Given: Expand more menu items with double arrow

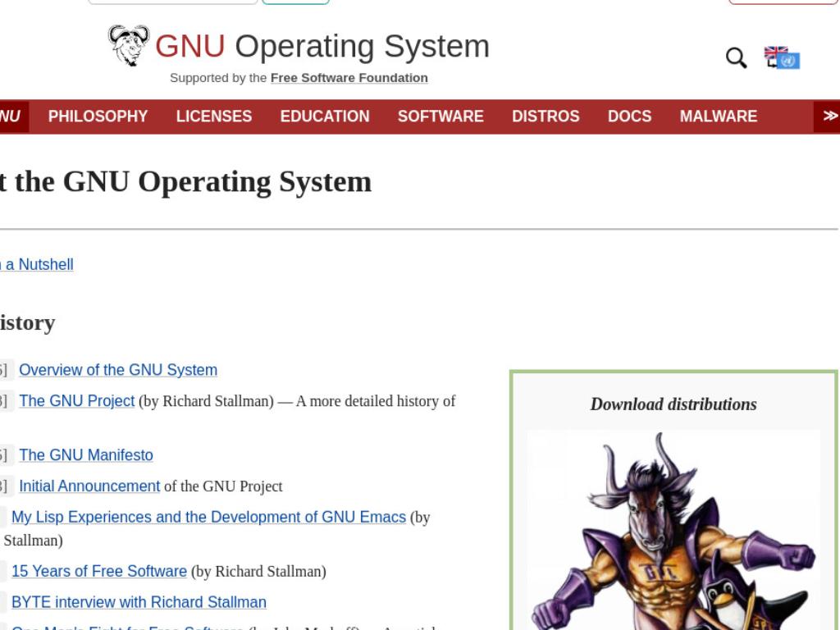Looking at the screenshot, I should (829, 116).
